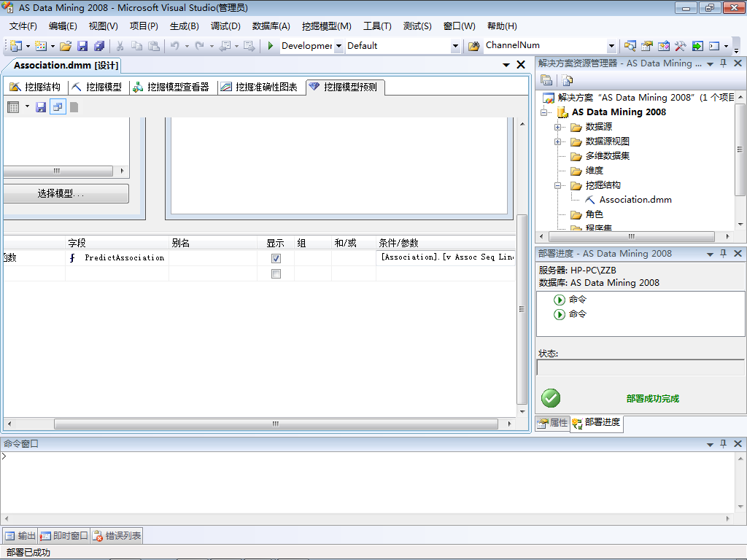Viewport: 747px width, 560px height.
Task: Expand the 数据源视图 folder node
Action: click(x=557, y=142)
